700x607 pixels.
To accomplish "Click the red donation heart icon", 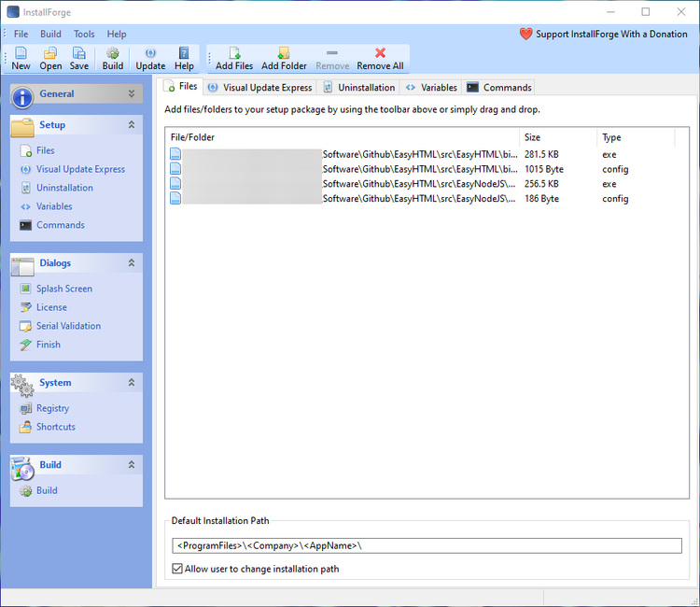I will [x=525, y=34].
